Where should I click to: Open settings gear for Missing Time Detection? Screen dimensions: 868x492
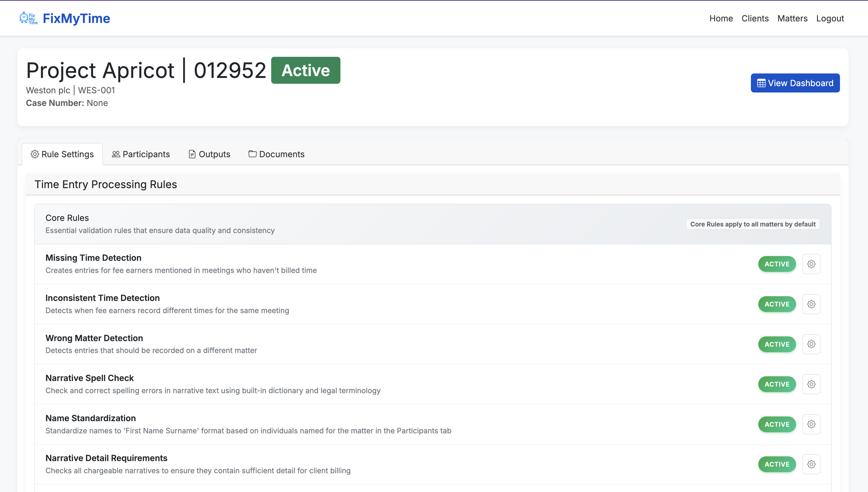click(811, 264)
